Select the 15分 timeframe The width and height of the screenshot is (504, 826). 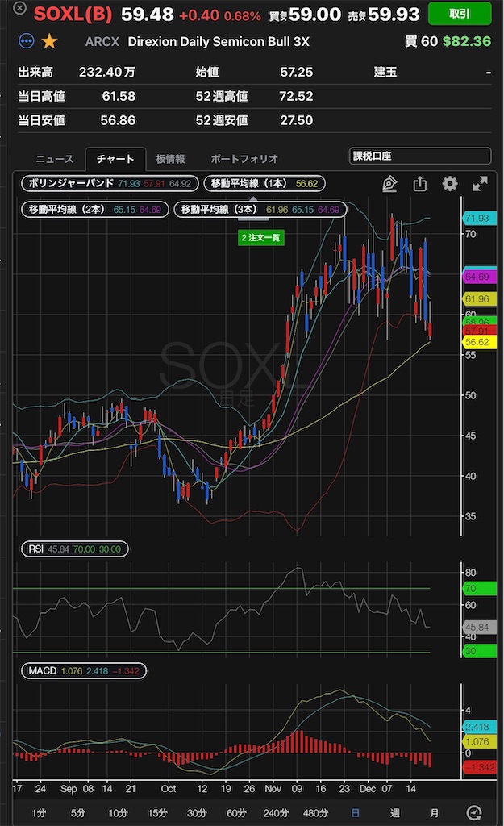point(157,813)
